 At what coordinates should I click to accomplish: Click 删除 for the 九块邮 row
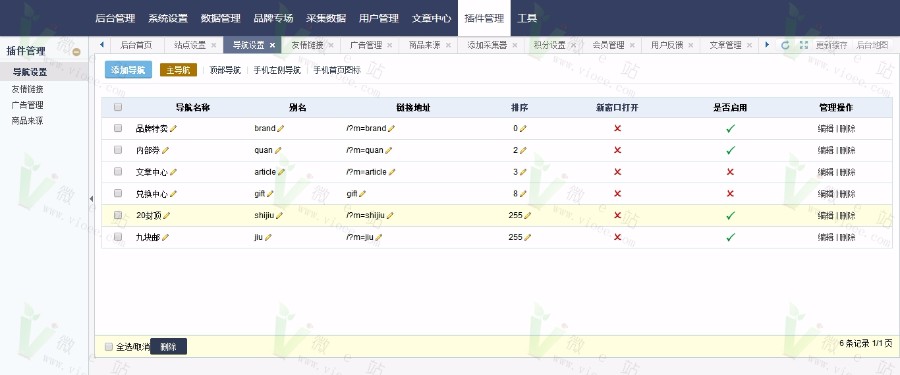click(847, 237)
